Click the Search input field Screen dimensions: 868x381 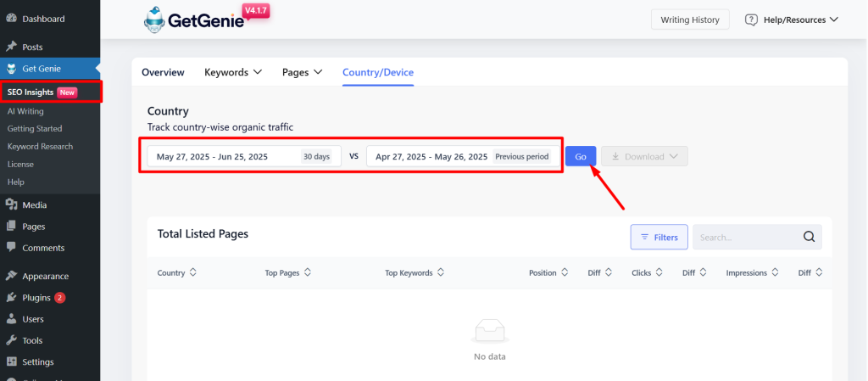tap(746, 237)
